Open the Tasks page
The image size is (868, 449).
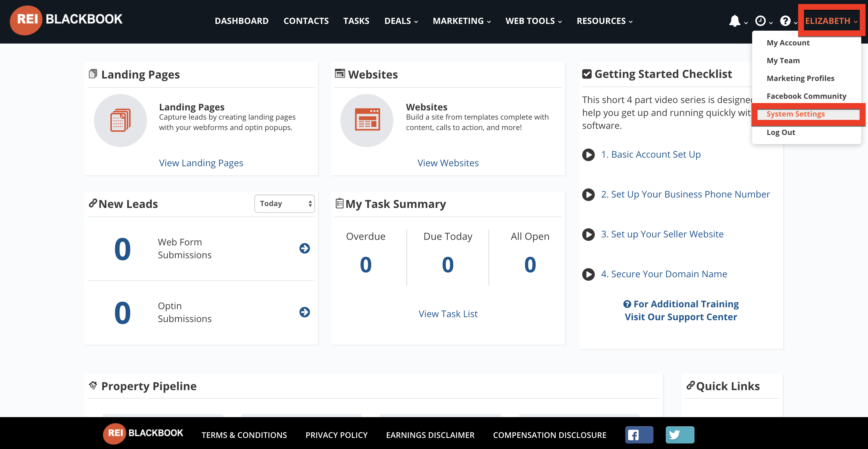pyautogui.click(x=356, y=21)
